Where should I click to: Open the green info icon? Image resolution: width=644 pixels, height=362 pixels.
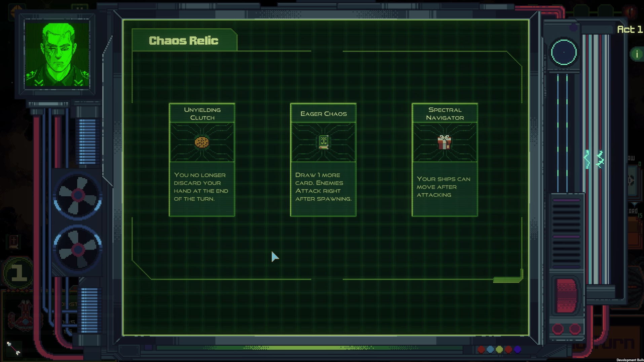coord(637,54)
